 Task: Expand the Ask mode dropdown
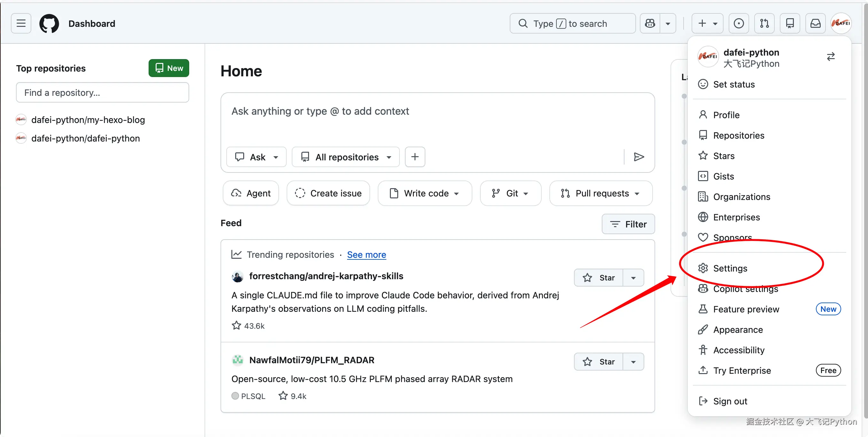point(256,157)
